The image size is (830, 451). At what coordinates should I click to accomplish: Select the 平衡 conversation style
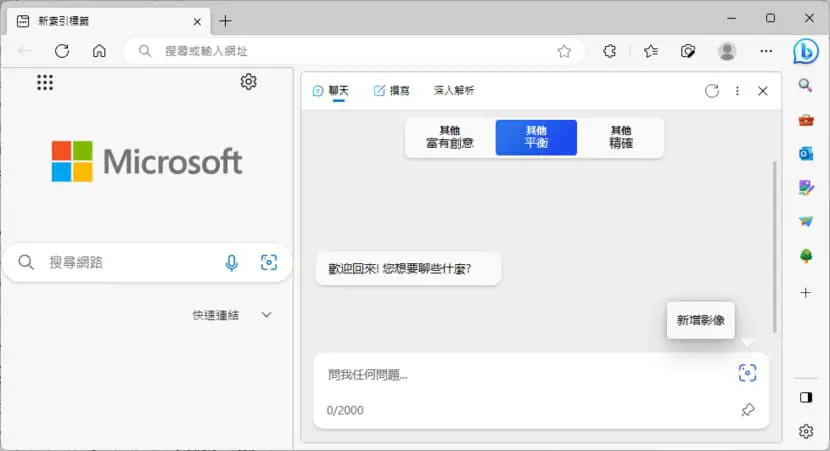pos(536,137)
